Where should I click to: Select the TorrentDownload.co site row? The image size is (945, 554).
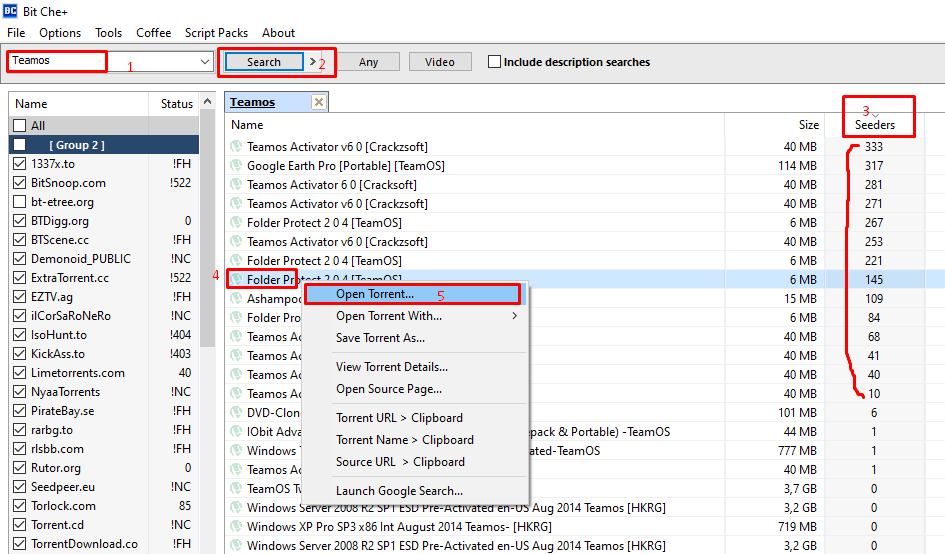coord(104,543)
